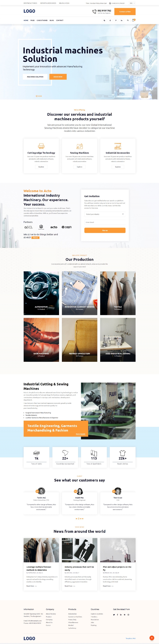
Task: Select the last testimonial carousel dot
Action: 83,518
